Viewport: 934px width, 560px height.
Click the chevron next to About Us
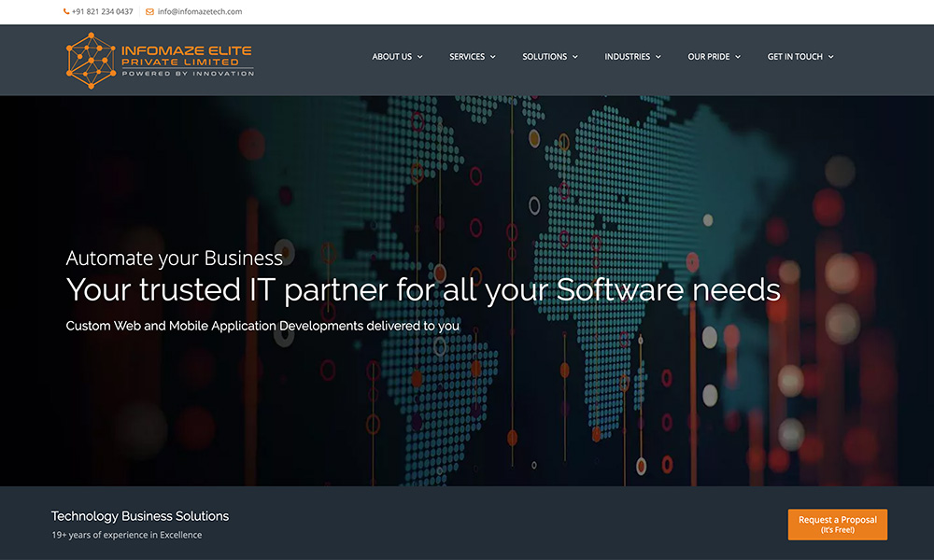pos(419,57)
